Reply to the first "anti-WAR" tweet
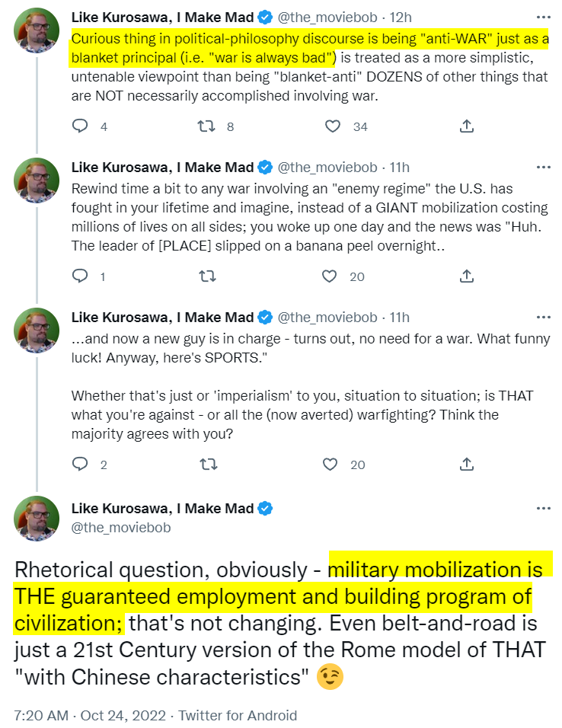Screen dimensions: 562x728 tap(81, 126)
